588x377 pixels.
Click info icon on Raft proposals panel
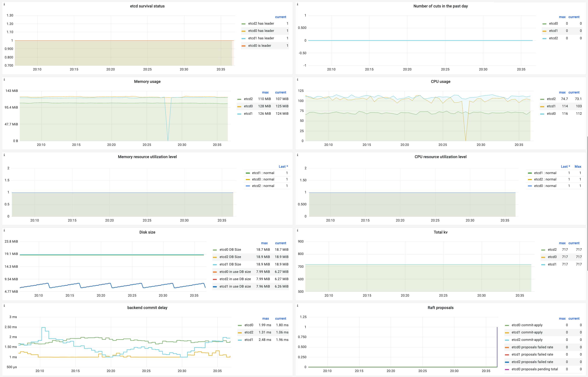pyautogui.click(x=297, y=306)
